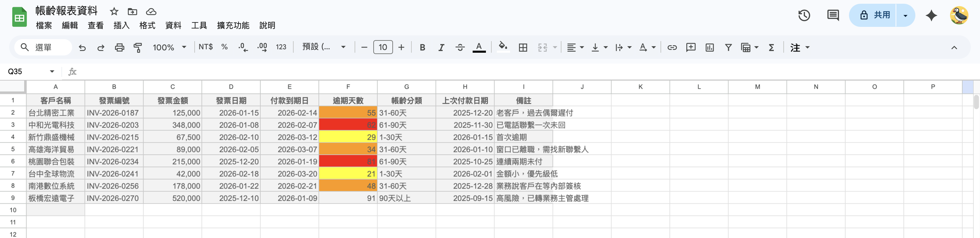Expand the merge cells dropdown arrow
This screenshot has height=238, width=980.
pos(555,48)
